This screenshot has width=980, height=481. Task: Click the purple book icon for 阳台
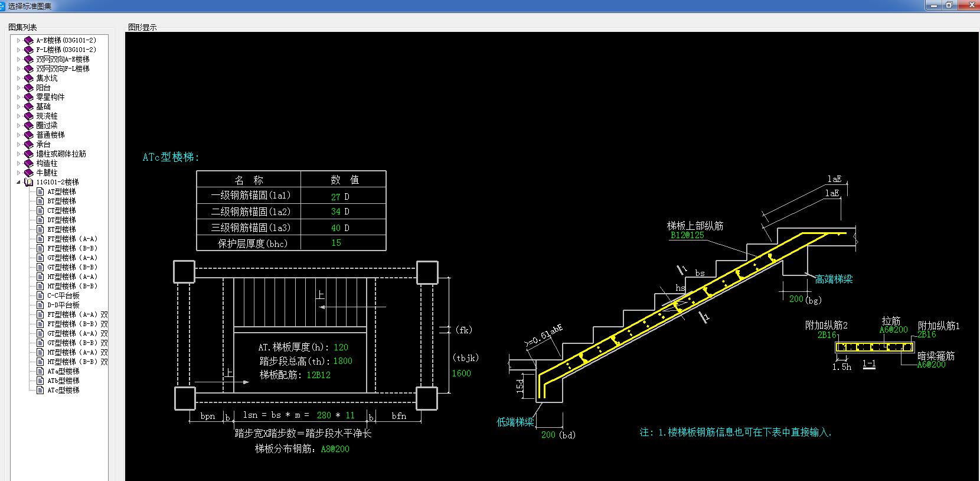[x=28, y=87]
